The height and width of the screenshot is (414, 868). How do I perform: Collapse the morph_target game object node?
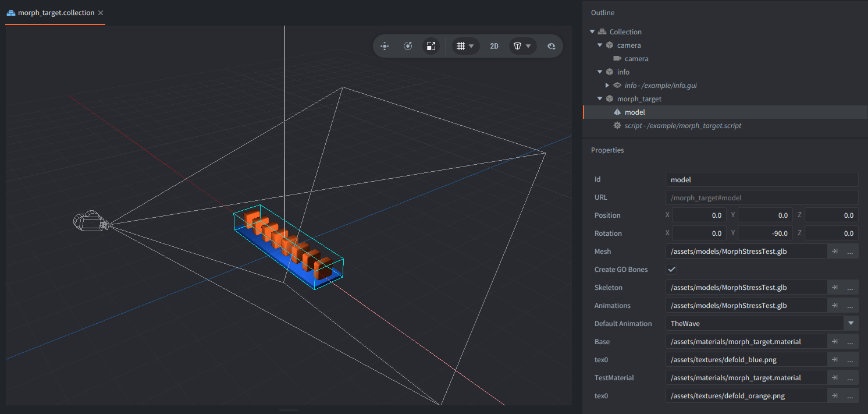point(600,99)
